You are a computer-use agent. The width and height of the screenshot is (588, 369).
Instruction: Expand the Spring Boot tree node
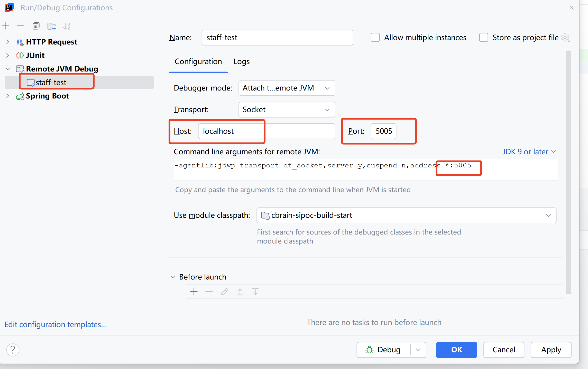(x=8, y=96)
